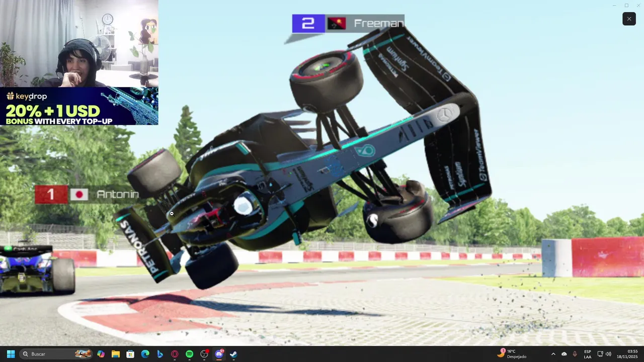Open the Windows Start menu
Image resolution: width=644 pixels, height=362 pixels.
tap(11, 354)
